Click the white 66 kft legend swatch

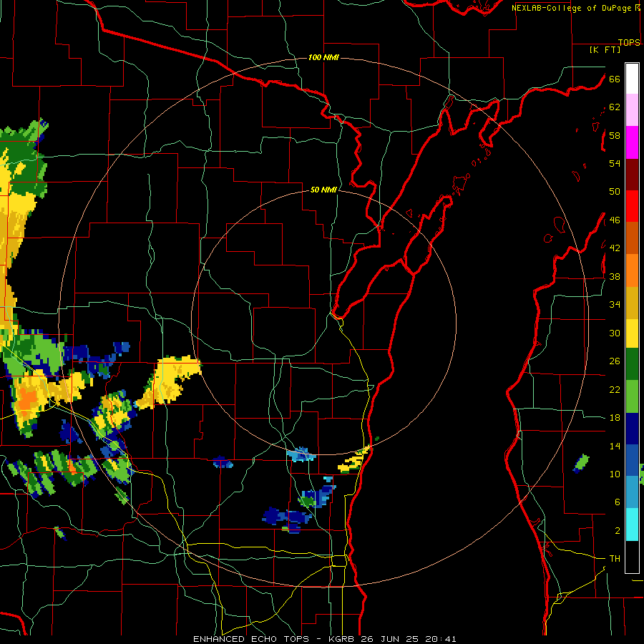[632, 79]
